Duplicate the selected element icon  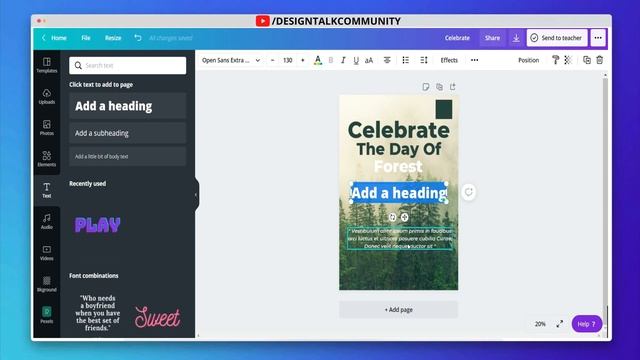click(x=587, y=60)
